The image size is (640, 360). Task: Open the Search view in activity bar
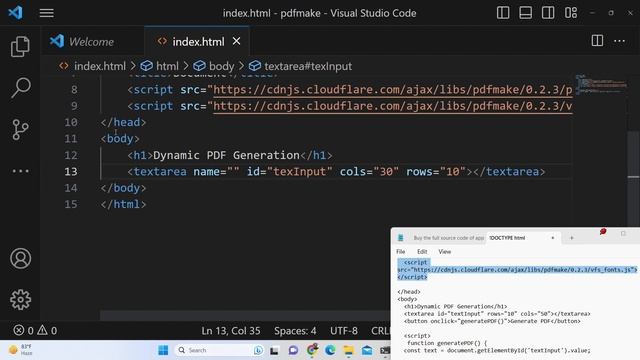20,87
